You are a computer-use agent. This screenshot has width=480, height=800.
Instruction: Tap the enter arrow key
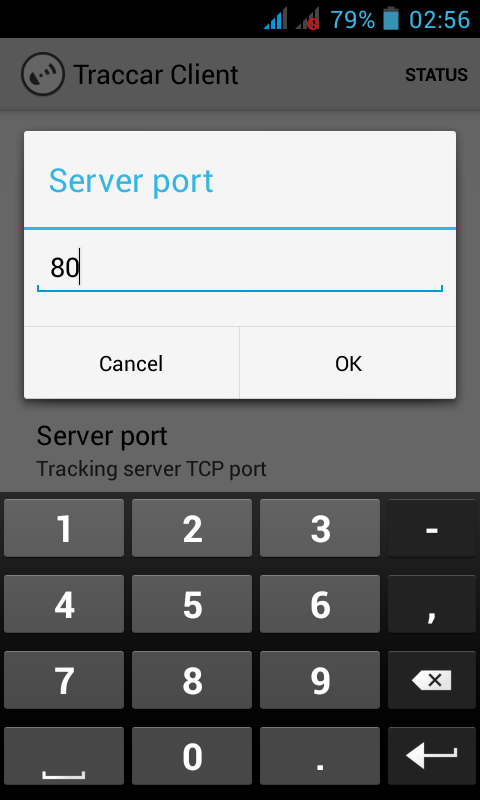pos(432,756)
